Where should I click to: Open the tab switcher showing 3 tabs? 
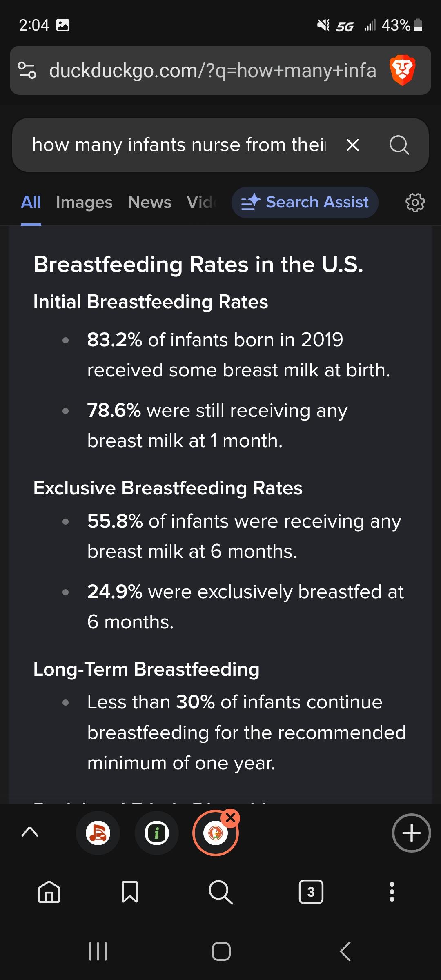[x=311, y=892]
